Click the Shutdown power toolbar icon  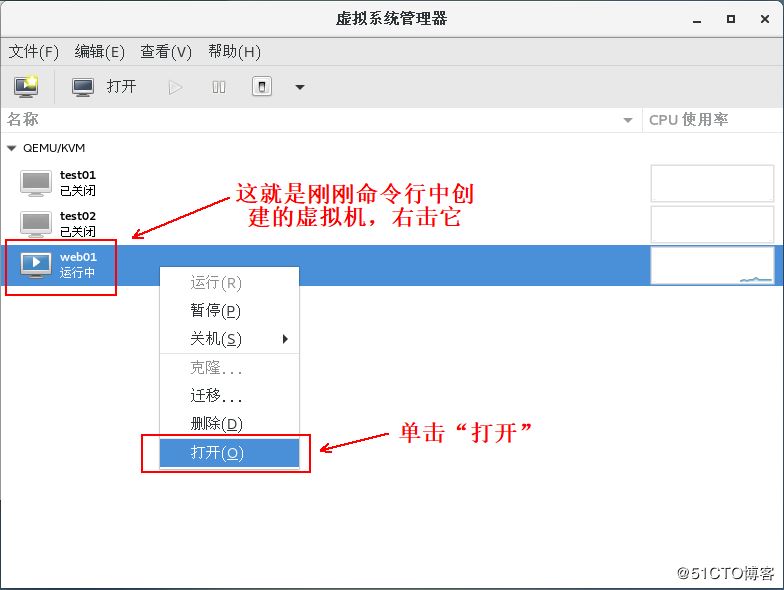pos(261,87)
